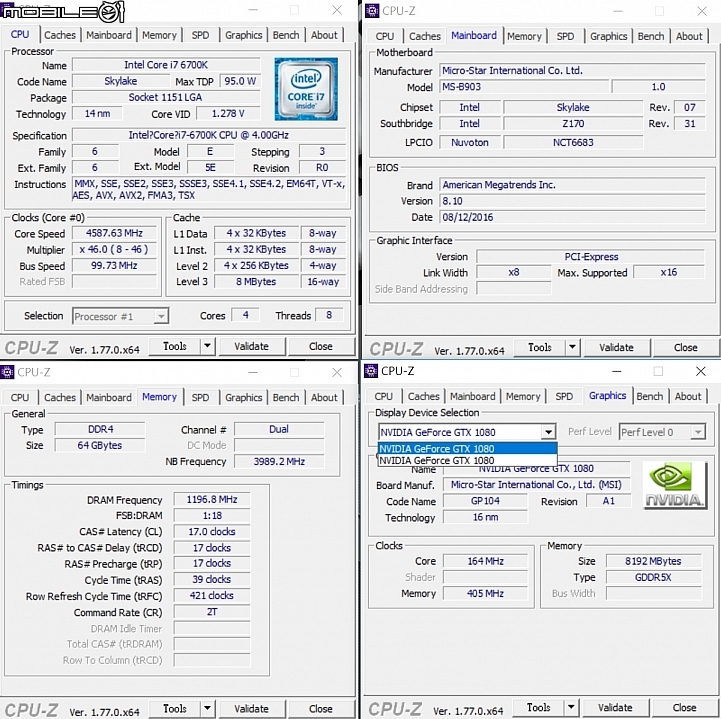Click Threads count 8 field
This screenshot has height=719, width=721.
(x=329, y=315)
